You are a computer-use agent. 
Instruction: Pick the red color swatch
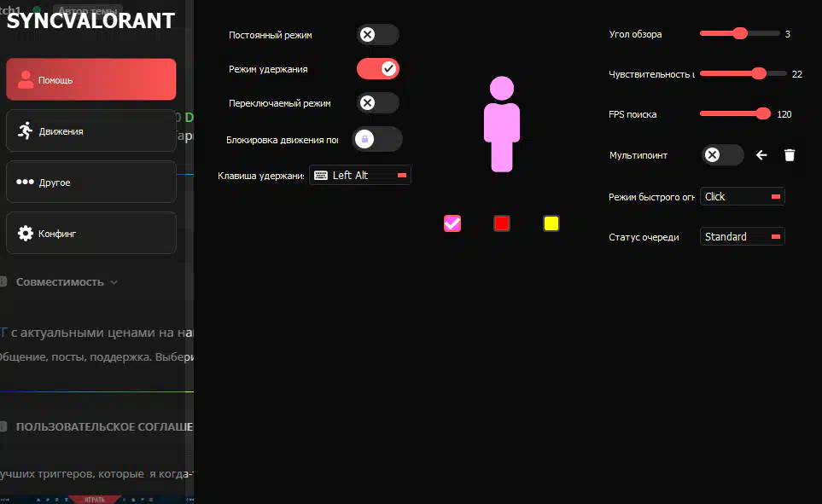click(x=502, y=223)
